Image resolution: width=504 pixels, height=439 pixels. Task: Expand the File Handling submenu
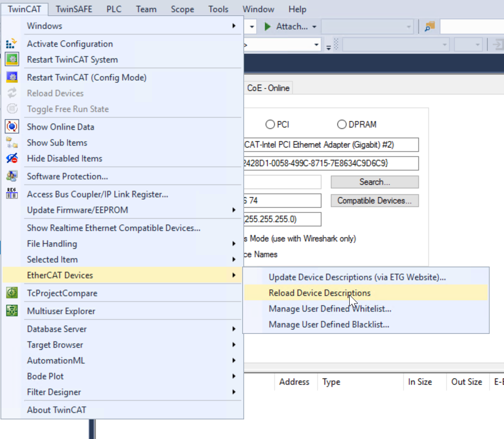[234, 244]
